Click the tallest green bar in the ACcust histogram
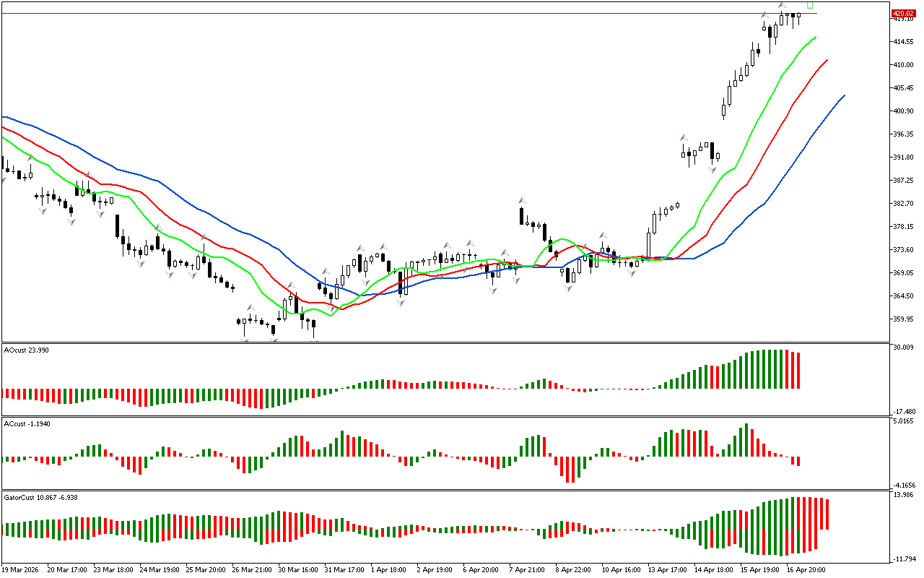 pos(746,440)
